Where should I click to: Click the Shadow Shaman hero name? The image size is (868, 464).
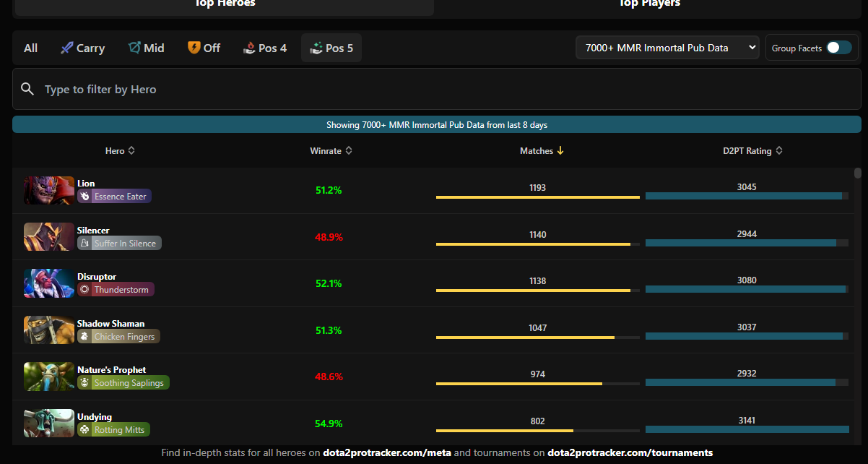coord(110,324)
